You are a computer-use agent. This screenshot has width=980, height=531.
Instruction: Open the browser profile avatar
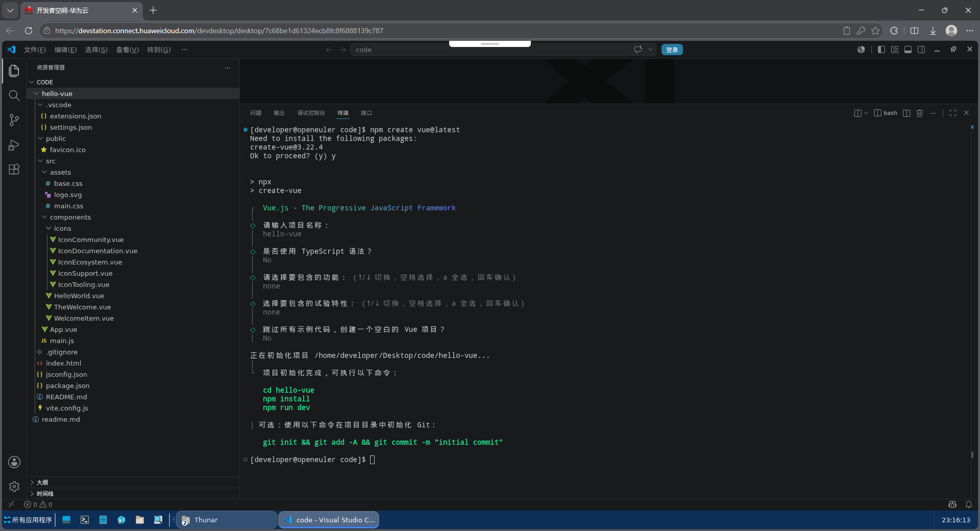(951, 31)
